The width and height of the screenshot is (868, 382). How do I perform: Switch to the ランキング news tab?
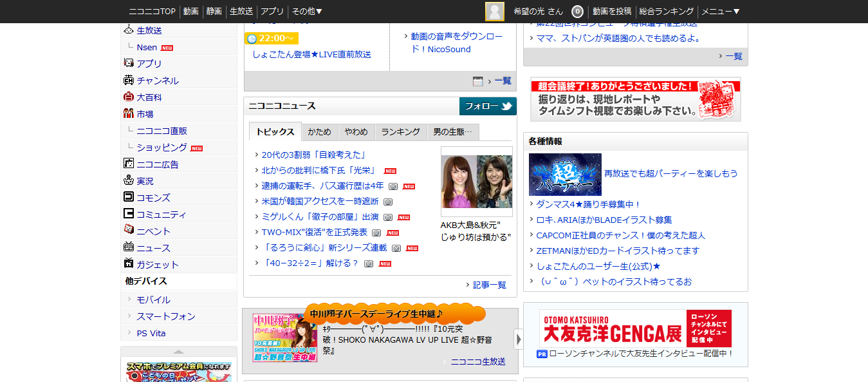pos(400,132)
